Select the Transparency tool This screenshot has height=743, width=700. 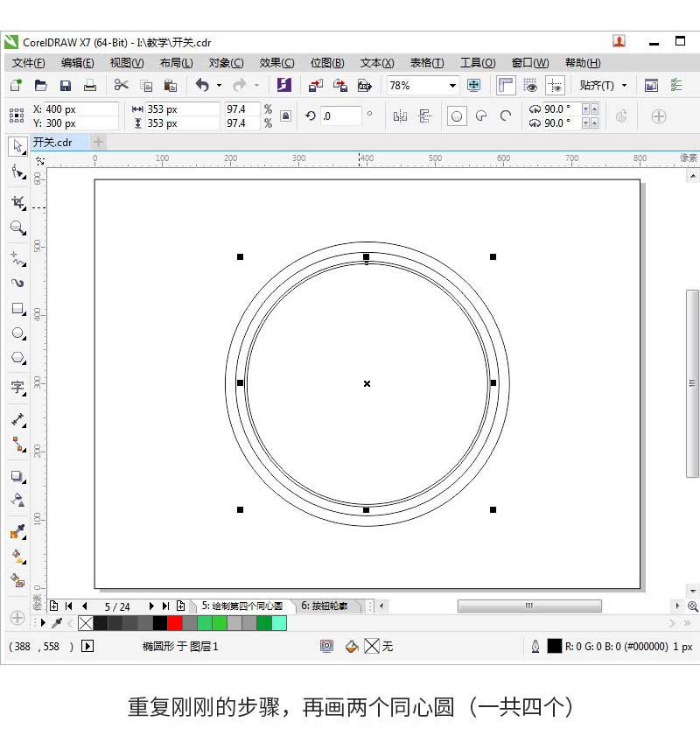[18, 501]
